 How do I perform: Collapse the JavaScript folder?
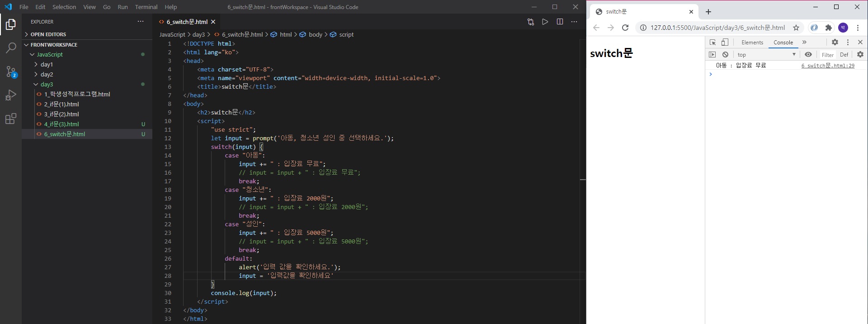50,54
